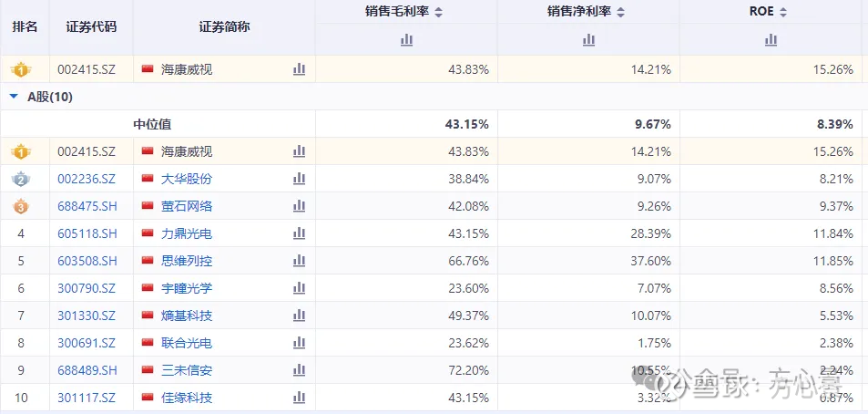The width and height of the screenshot is (868, 414).
Task: Select 联合光电 net margin 1.75%
Action: tap(654, 343)
